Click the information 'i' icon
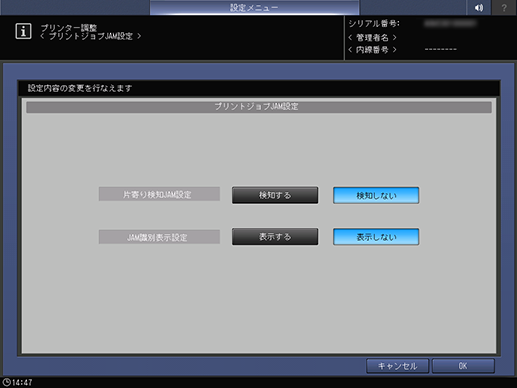Screen dimensions: 517x388 pos(23,31)
